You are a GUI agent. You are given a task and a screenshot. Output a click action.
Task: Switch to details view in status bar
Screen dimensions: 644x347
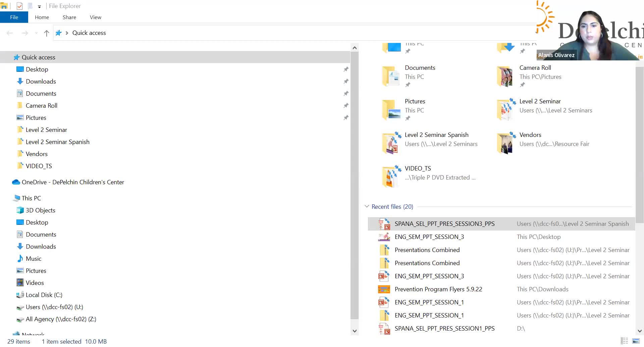(624, 341)
